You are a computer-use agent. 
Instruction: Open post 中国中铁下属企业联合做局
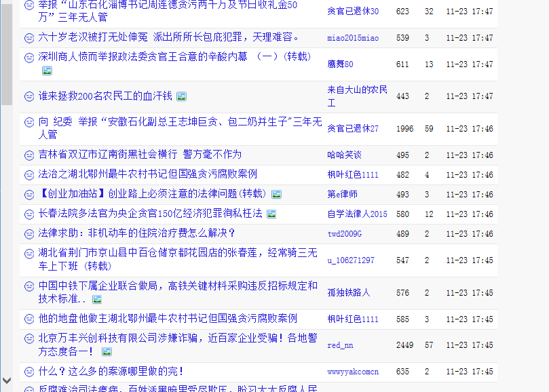[x=178, y=292]
